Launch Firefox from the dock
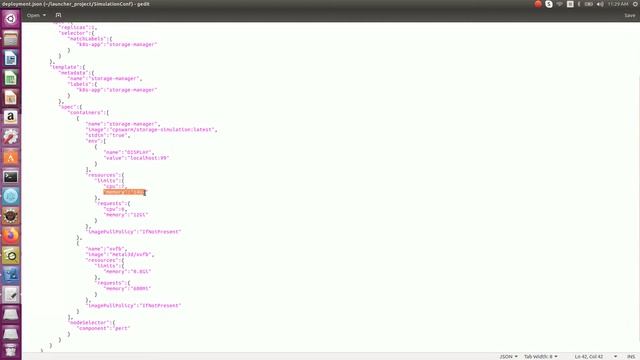Viewport: 640px width, 360px height. (11, 236)
